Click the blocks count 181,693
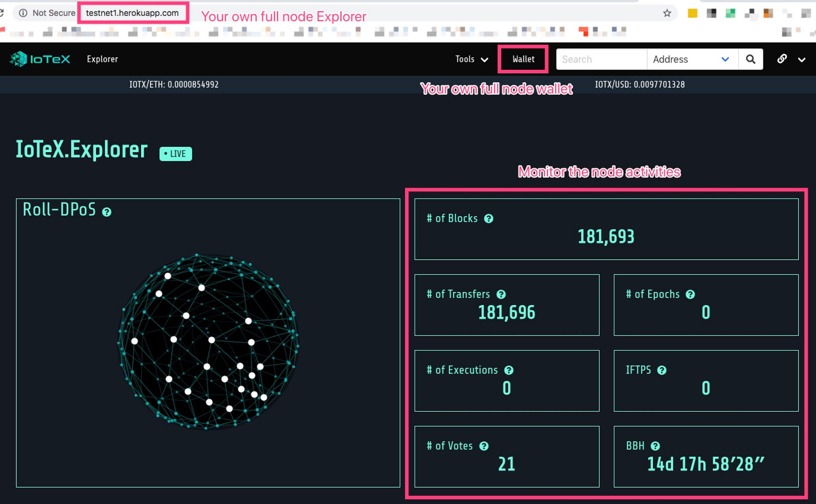This screenshot has height=504, width=816. pyautogui.click(x=606, y=237)
